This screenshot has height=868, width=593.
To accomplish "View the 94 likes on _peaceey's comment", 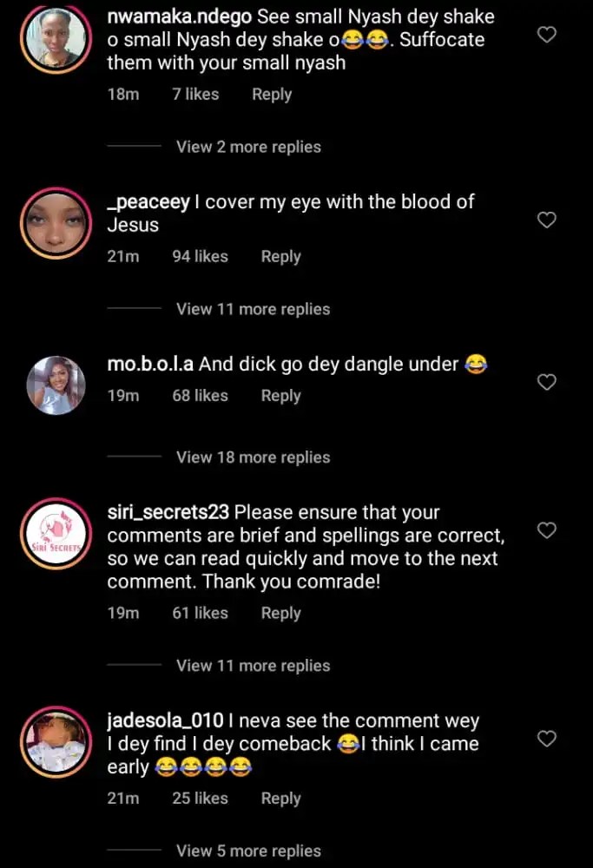I will coord(200,256).
